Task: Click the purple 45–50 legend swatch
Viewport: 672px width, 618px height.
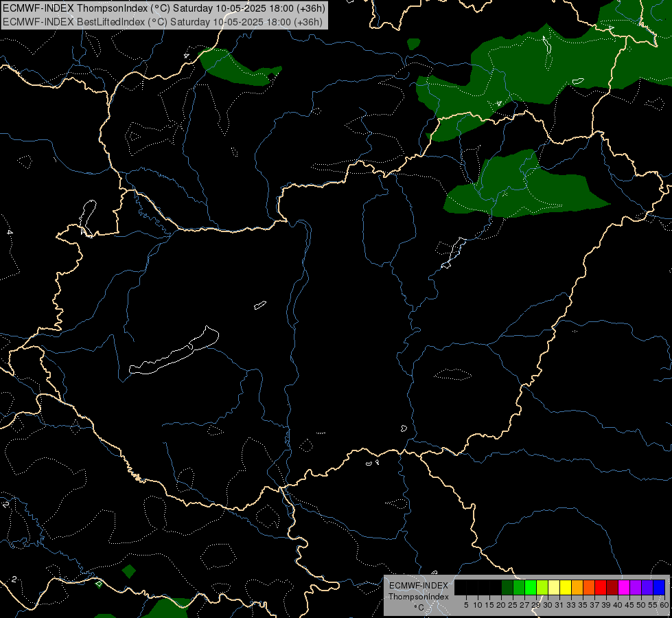Action: coord(636,587)
